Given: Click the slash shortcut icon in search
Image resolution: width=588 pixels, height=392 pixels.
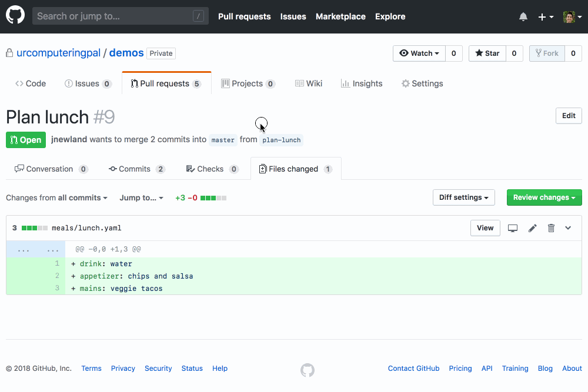Looking at the screenshot, I should [198, 16].
